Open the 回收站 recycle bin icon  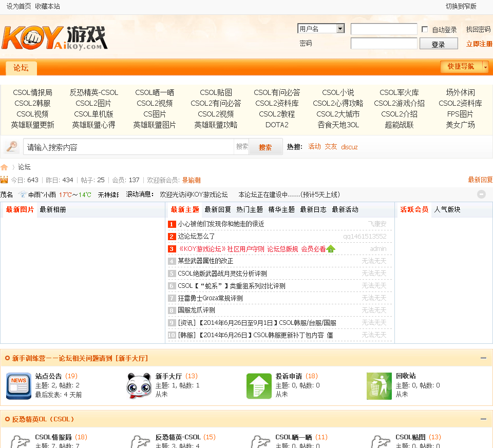pyautogui.click(x=379, y=386)
